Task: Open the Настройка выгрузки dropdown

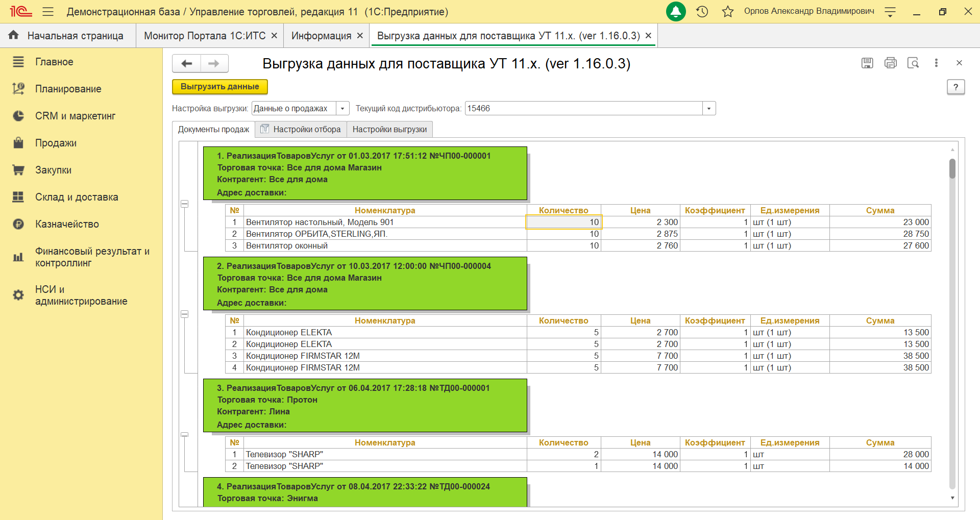Action: [342, 109]
